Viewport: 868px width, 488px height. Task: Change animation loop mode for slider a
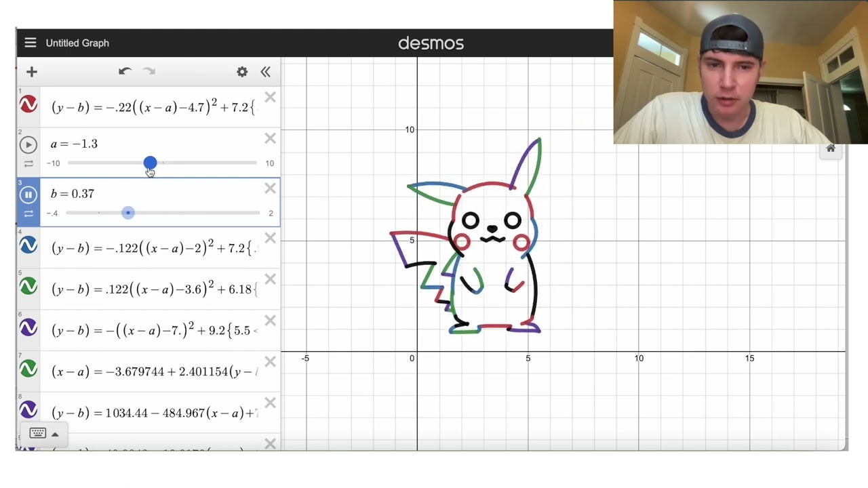pyautogui.click(x=28, y=164)
